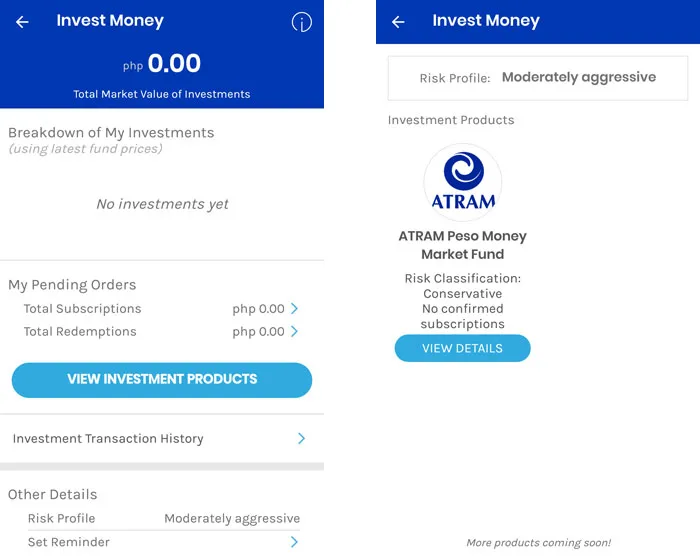Viewport: 700px width, 557px height.
Task: Select ATRAM Peso Money Market Fund title
Action: [x=462, y=245]
